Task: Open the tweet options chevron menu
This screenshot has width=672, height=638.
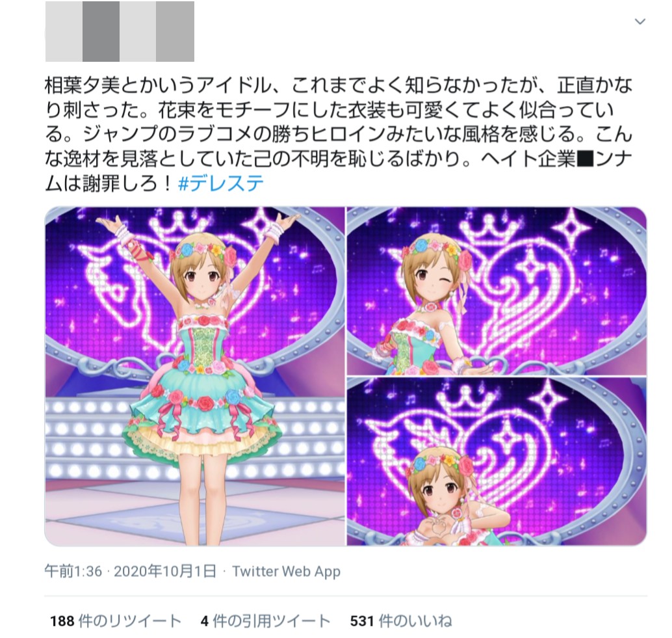Action: tap(640, 21)
